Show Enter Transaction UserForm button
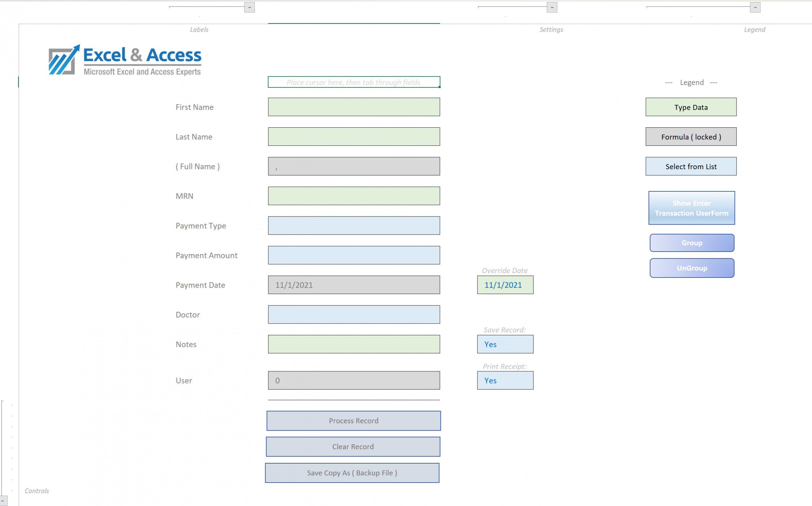Screen dimensions: 812x506 [691, 208]
